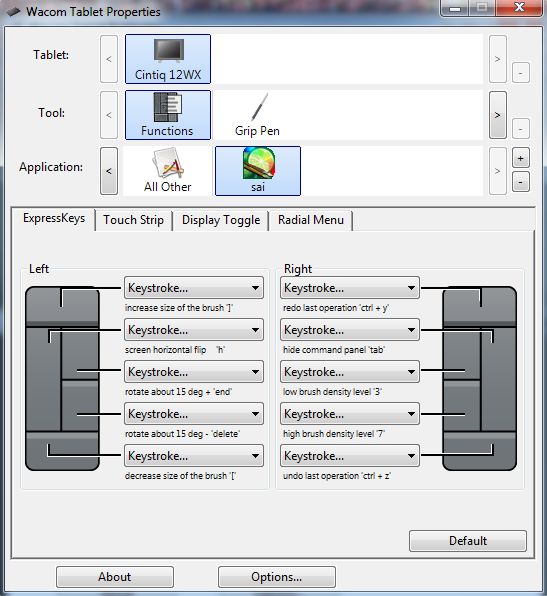Remove tool with the Tool minus button

[x=521, y=128]
